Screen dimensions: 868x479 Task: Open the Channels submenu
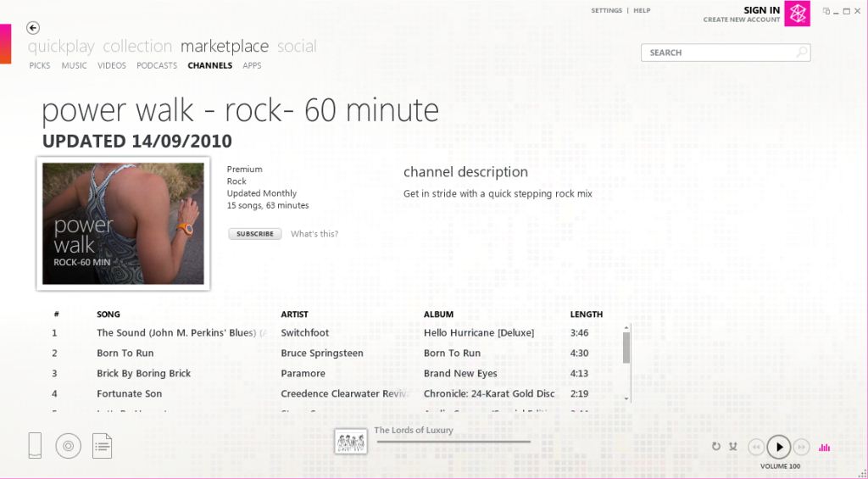(210, 65)
